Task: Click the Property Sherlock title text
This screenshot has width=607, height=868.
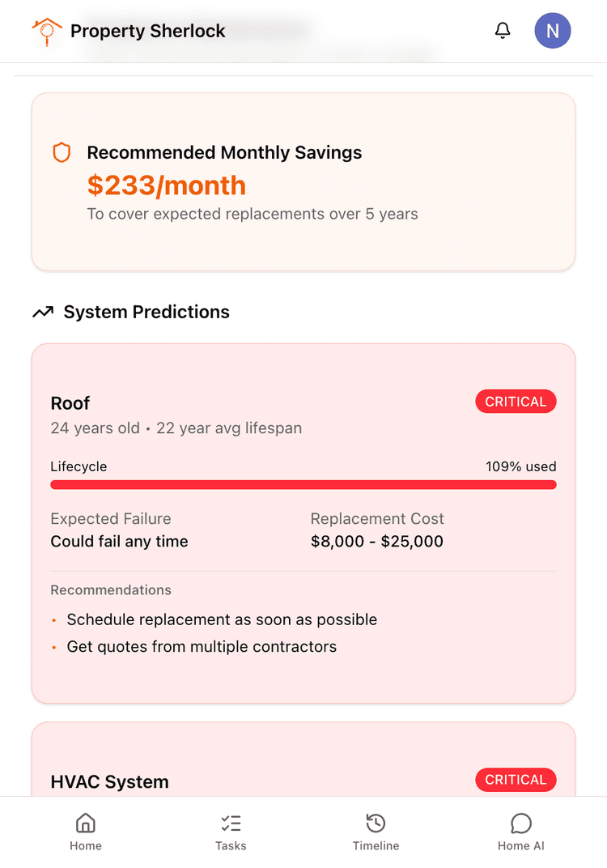Action: tap(148, 32)
